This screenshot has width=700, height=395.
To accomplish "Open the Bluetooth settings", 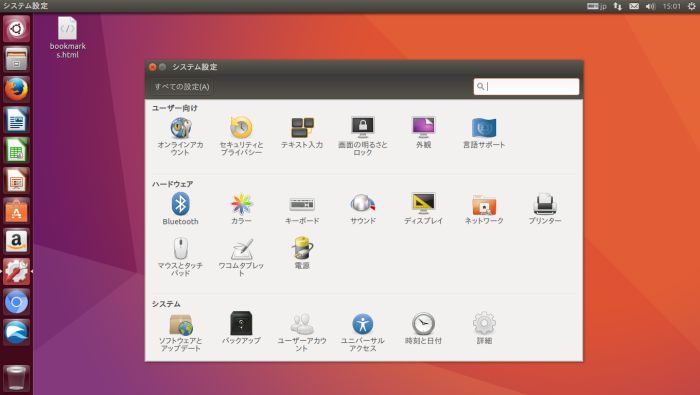I will pos(180,209).
